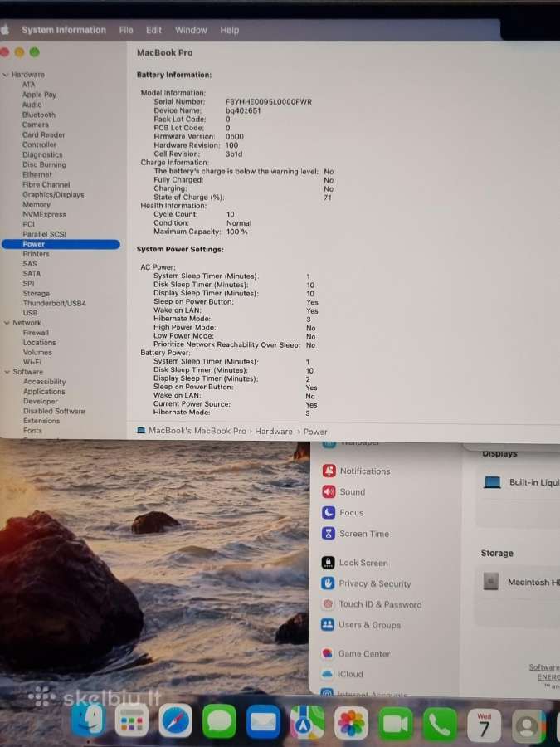
Task: Select Apple Pay in sidebar
Action: point(40,95)
